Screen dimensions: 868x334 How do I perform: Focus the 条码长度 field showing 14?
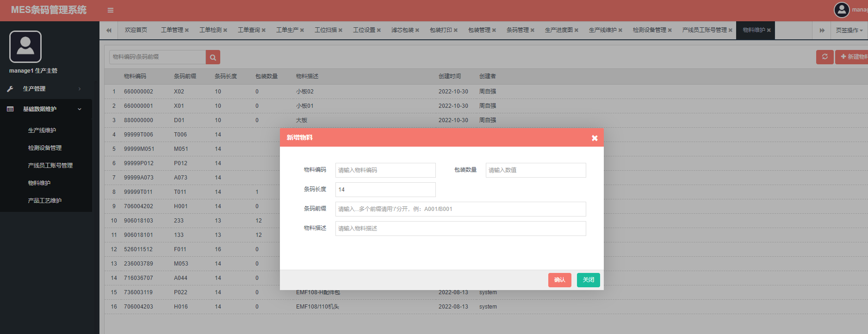pyautogui.click(x=385, y=190)
